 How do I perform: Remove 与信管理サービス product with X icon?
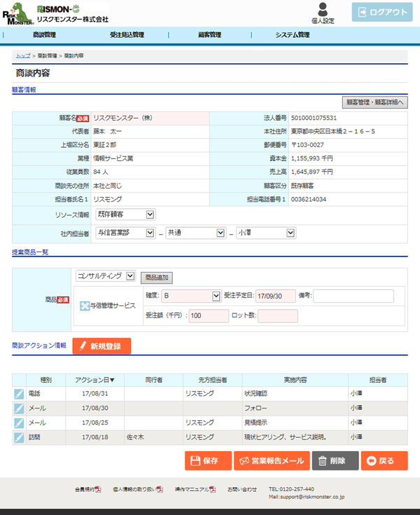coord(84,305)
